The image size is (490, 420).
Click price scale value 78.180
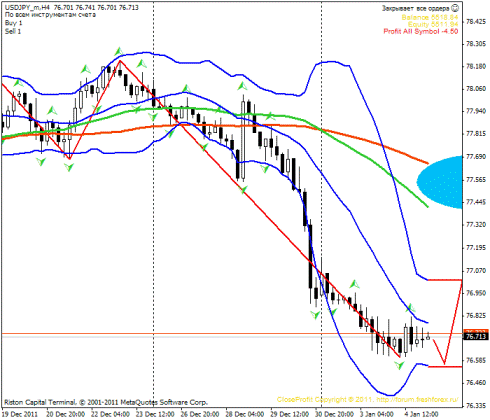click(x=476, y=67)
